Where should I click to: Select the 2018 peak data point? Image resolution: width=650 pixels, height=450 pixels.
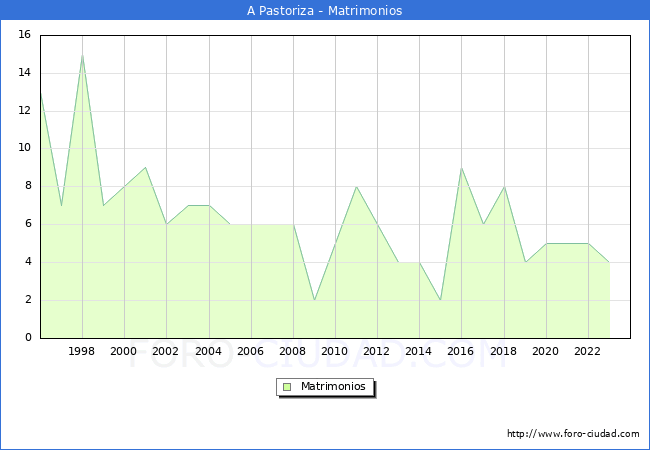click(504, 186)
